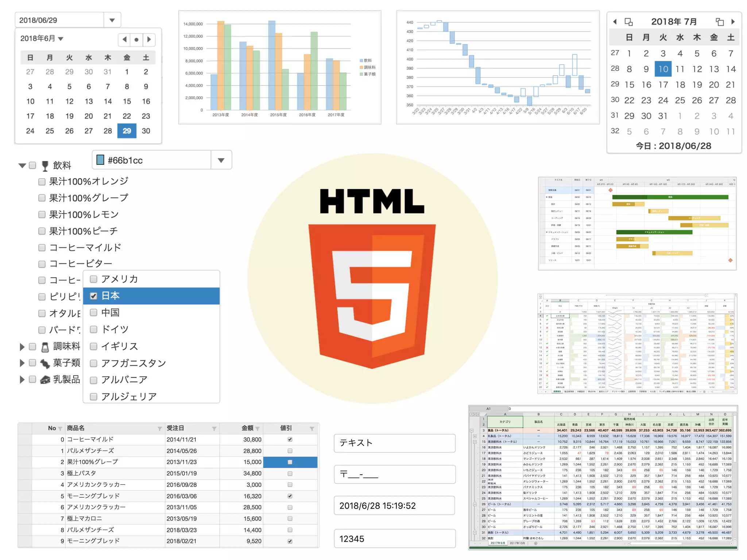
Task: Check the アメリカ checkbox in country list
Action: click(x=94, y=279)
